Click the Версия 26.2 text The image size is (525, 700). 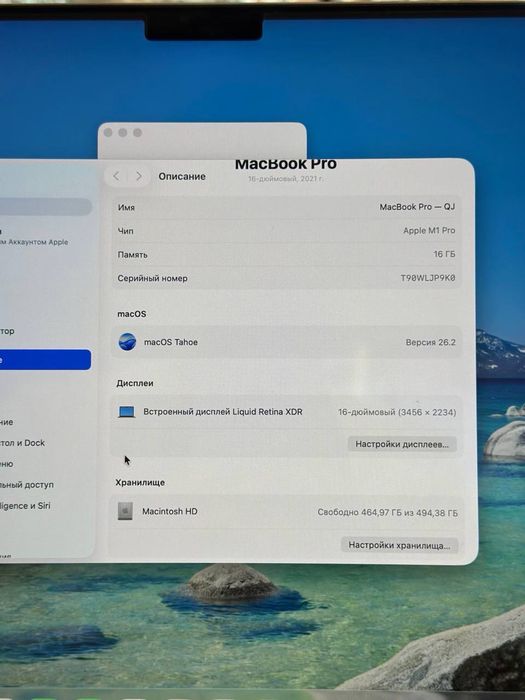click(430, 342)
